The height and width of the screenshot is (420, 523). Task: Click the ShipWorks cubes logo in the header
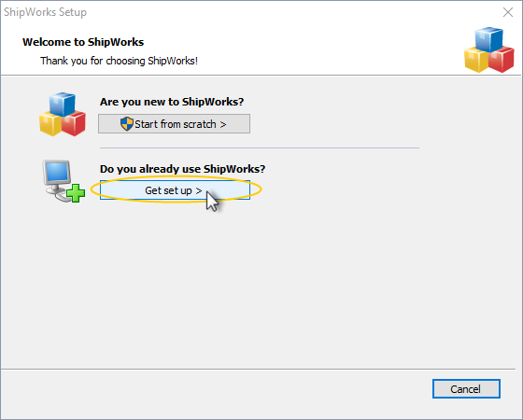pos(489,49)
